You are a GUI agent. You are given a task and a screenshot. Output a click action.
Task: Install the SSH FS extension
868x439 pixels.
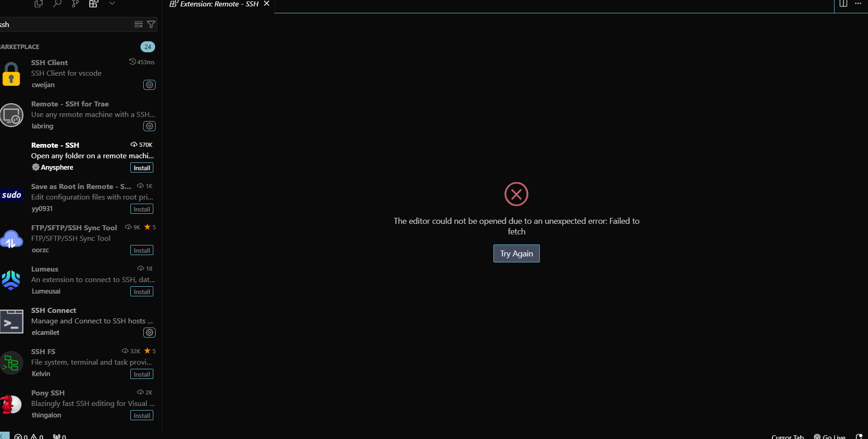tap(142, 374)
